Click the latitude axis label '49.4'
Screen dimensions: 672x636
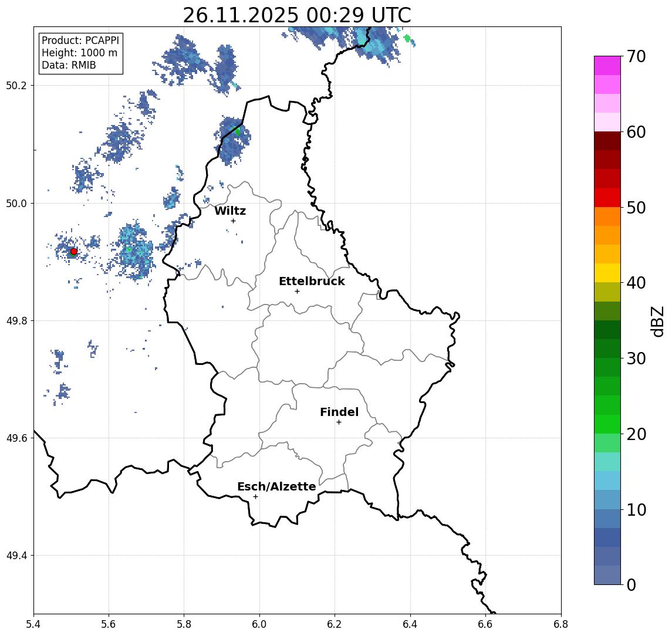click(16, 556)
